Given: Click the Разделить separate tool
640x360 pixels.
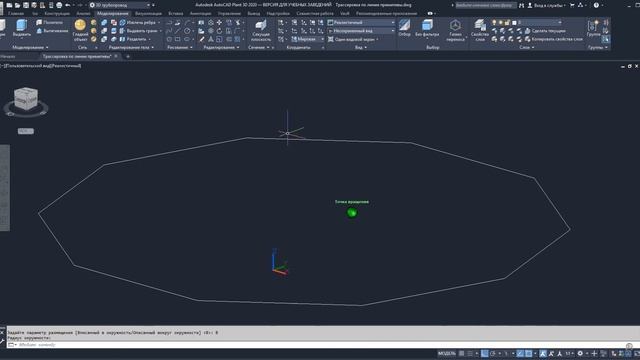Looking at the screenshot, I should coord(133,39).
